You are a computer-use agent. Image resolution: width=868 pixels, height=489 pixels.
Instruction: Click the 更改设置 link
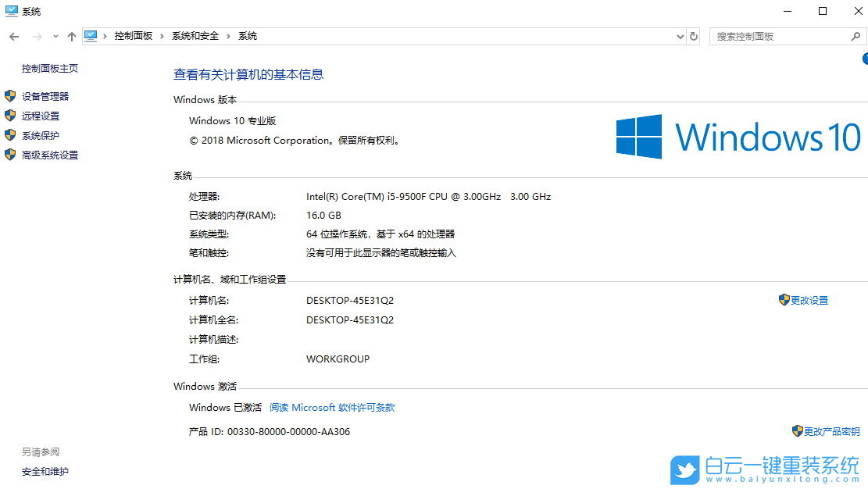pyautogui.click(x=809, y=299)
